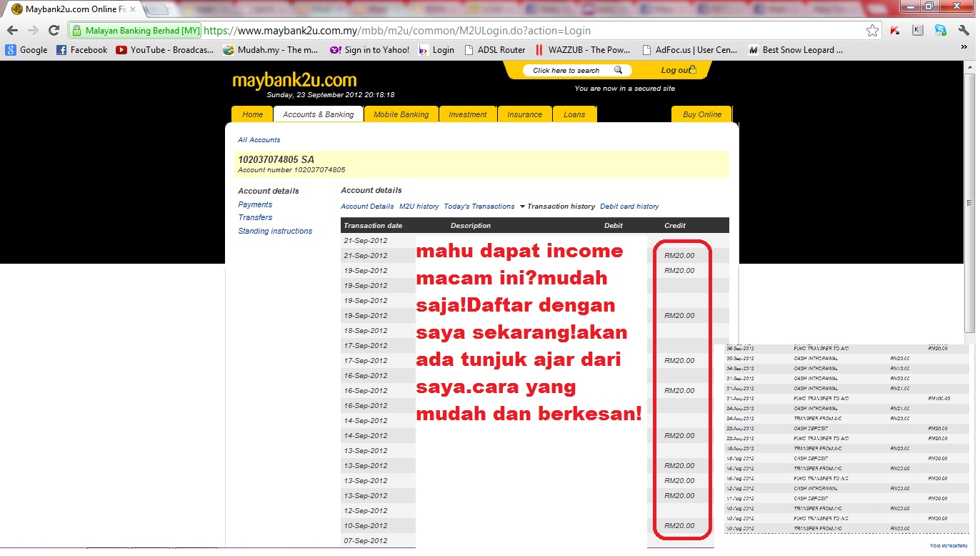Screen dimensions: 980x556
Task: Click the magnifier icon in the site search
Action: 619,70
